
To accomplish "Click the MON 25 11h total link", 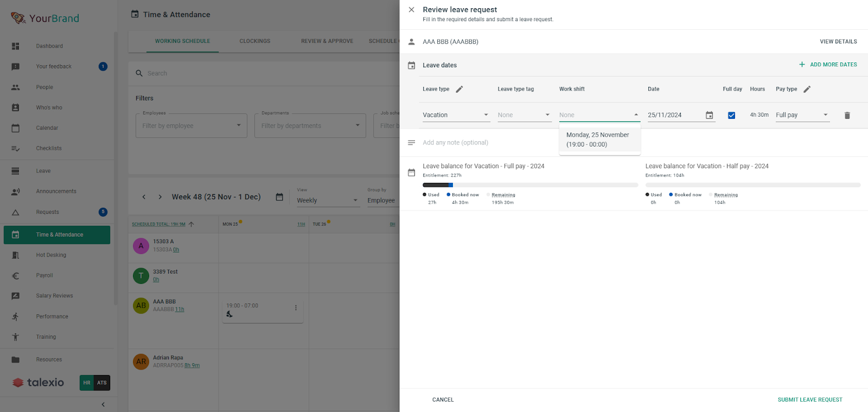I will [x=301, y=224].
